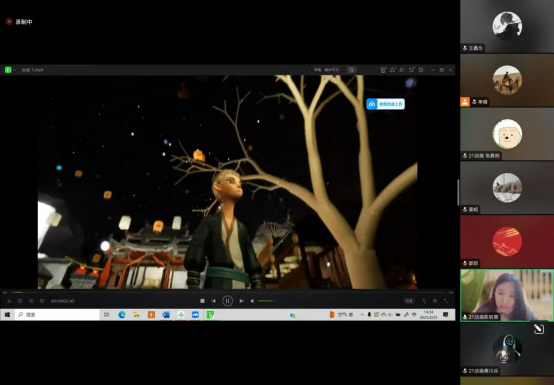Click the taskbar search field

click(58, 315)
